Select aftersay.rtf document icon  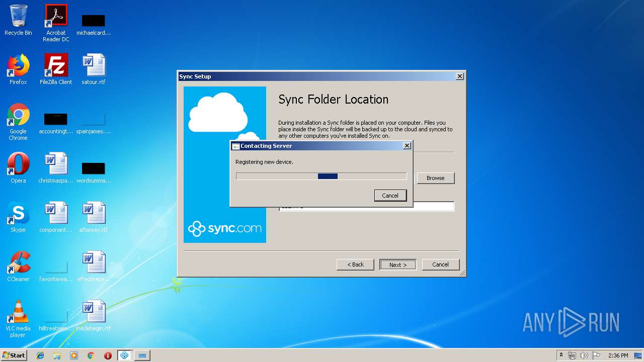click(x=94, y=217)
